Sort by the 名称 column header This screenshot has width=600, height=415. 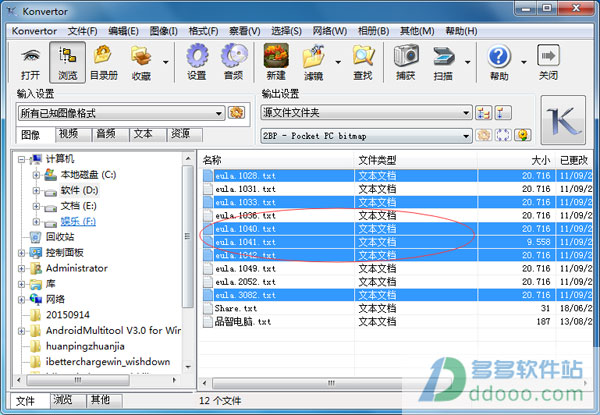point(277,160)
